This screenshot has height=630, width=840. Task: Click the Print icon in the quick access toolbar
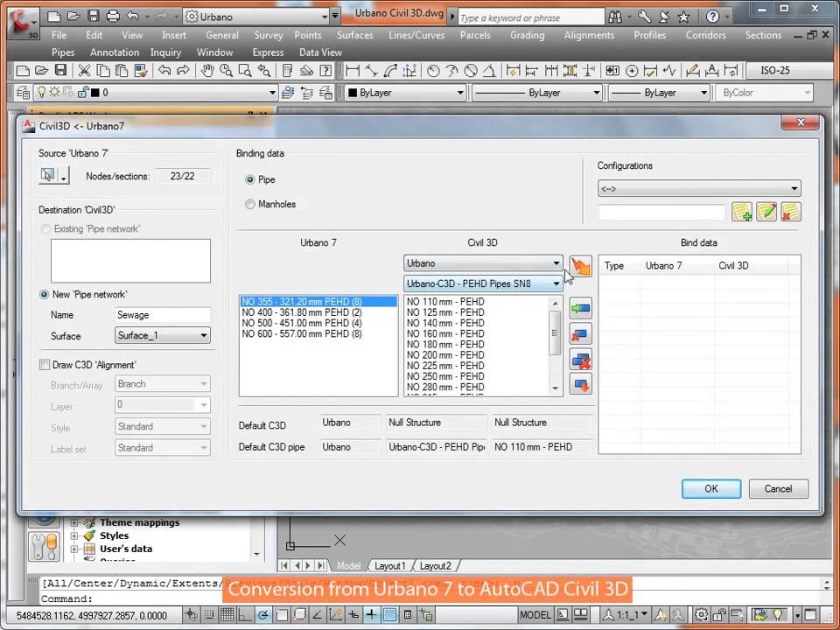(113, 16)
